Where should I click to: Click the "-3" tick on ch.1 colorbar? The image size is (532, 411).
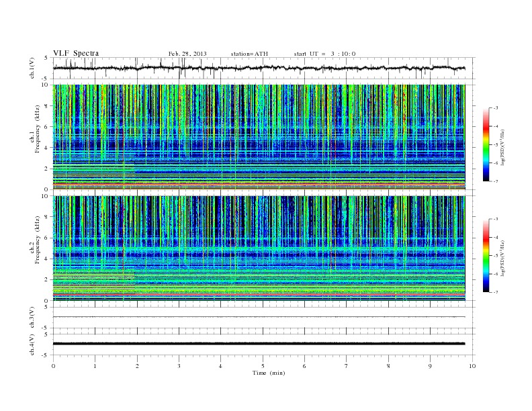coord(496,108)
